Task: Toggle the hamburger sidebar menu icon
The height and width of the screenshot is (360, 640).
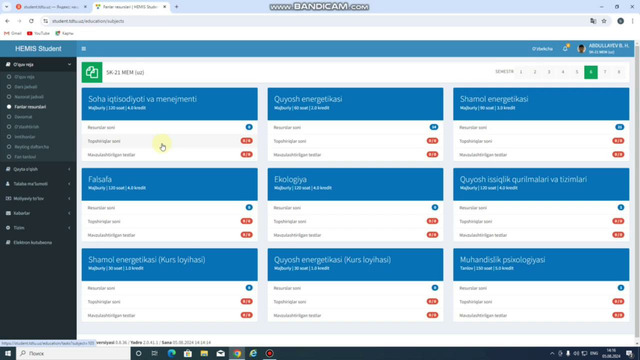Action: (84, 49)
